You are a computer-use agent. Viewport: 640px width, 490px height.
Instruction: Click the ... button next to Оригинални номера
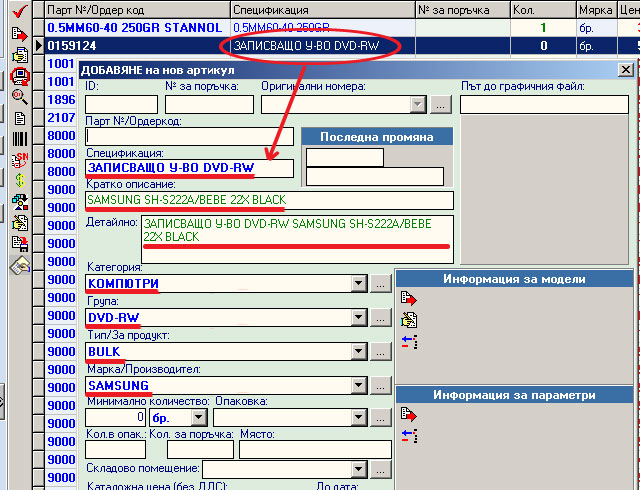(441, 105)
